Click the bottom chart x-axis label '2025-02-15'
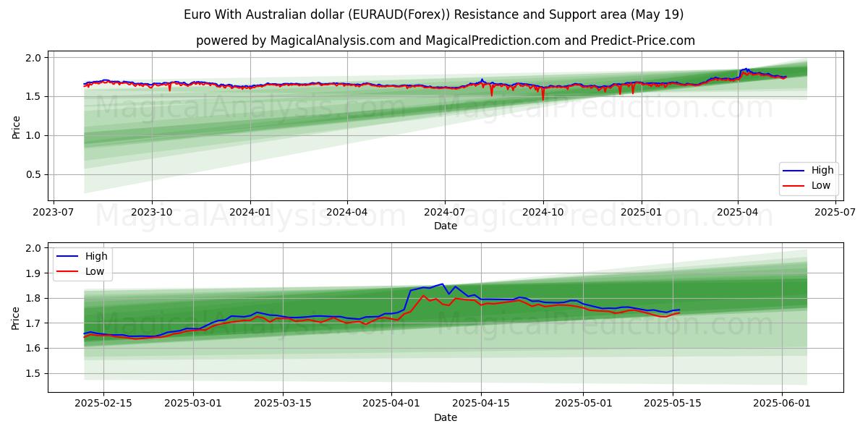The height and width of the screenshot is (434, 868). (103, 404)
